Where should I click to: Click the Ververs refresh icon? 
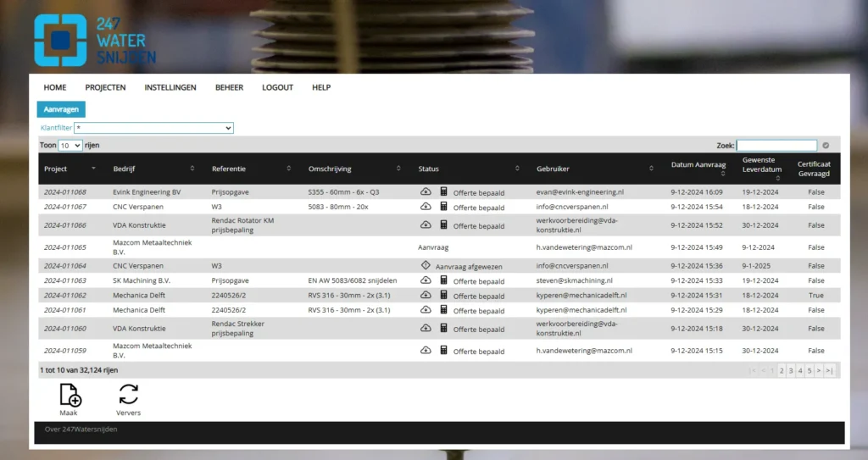pos(128,395)
